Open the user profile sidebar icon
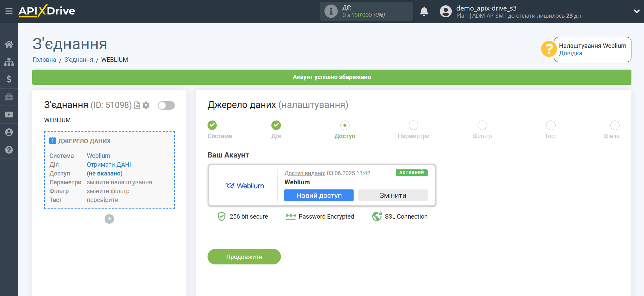This screenshot has height=296, width=644. pos(9,132)
